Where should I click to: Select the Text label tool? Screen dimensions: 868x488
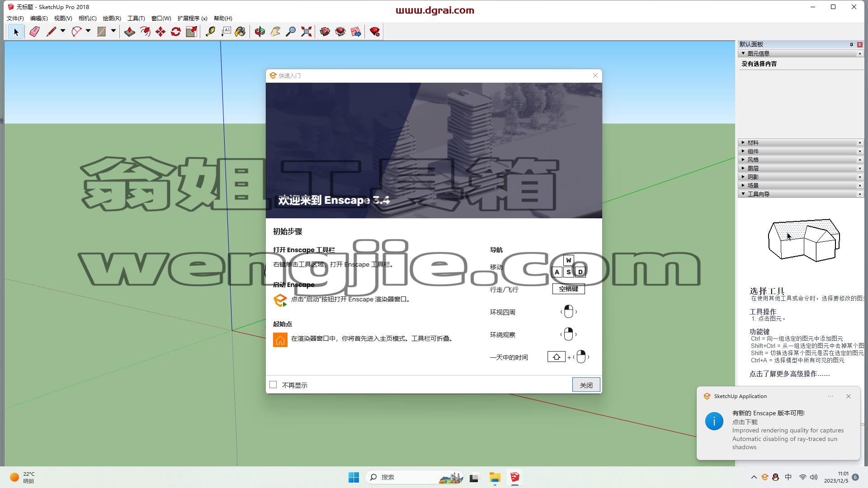tap(226, 32)
